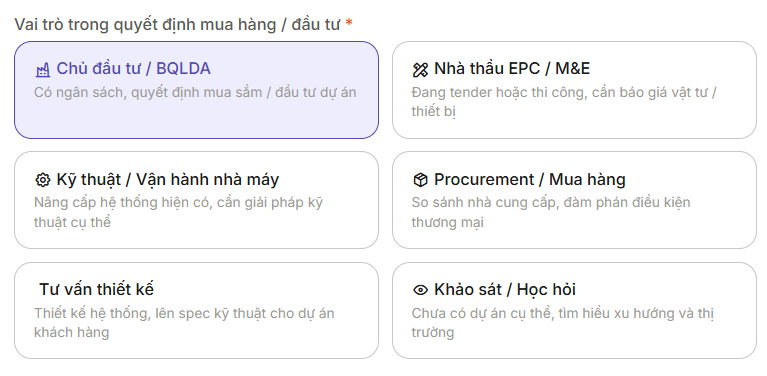This screenshot has height=376, width=767.
Task: Click the gear icon beside Kỹ thuật
Action: [43, 180]
